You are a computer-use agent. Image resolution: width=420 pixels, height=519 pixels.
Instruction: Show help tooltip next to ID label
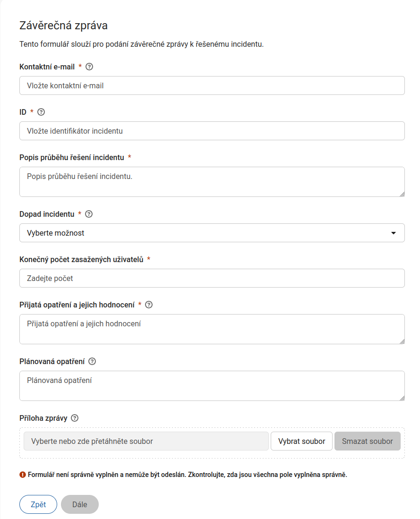[x=41, y=112]
